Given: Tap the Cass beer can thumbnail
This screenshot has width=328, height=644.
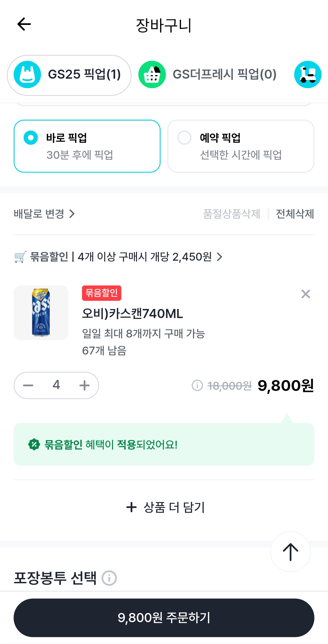Looking at the screenshot, I should click(x=41, y=313).
